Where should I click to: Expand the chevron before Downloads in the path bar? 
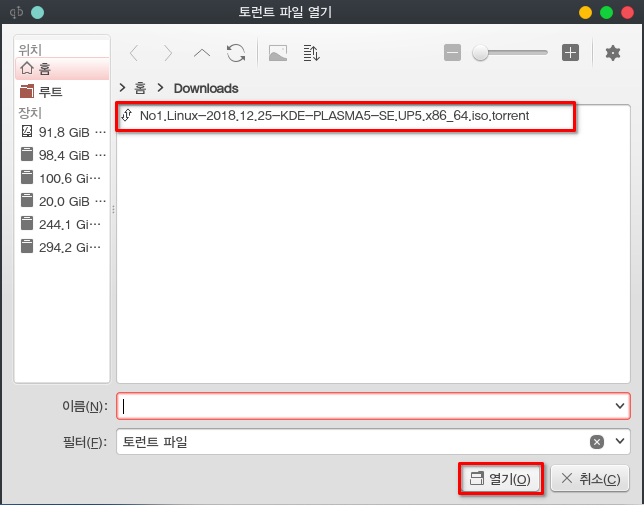(x=160, y=88)
